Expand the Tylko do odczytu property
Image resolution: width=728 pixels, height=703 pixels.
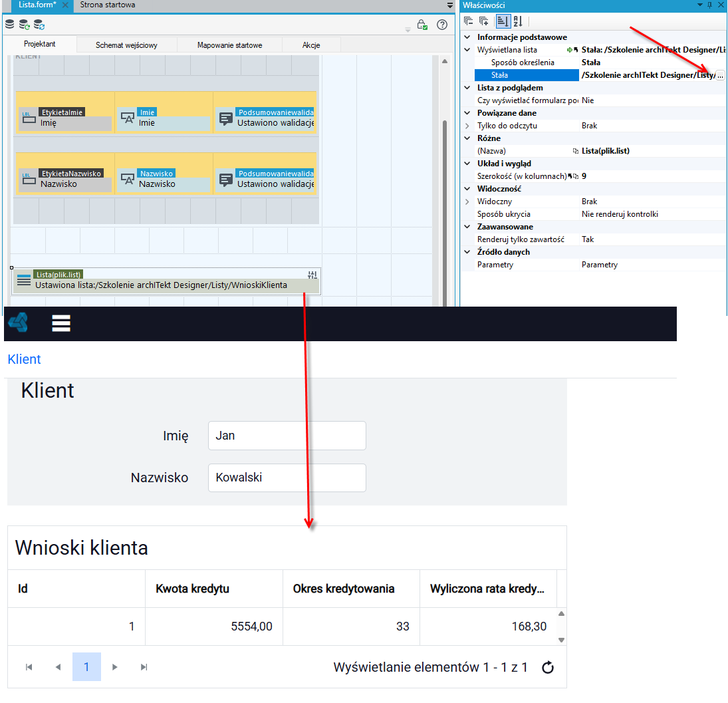(467, 126)
